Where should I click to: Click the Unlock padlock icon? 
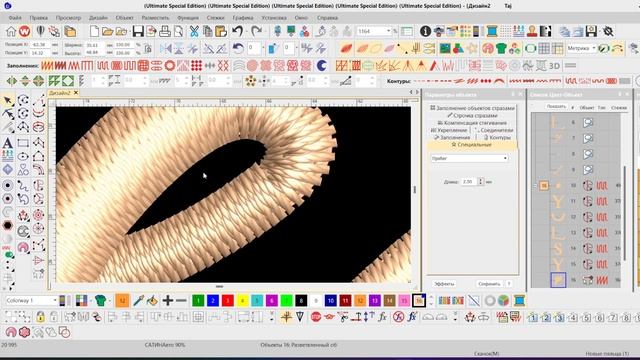[53, 317]
